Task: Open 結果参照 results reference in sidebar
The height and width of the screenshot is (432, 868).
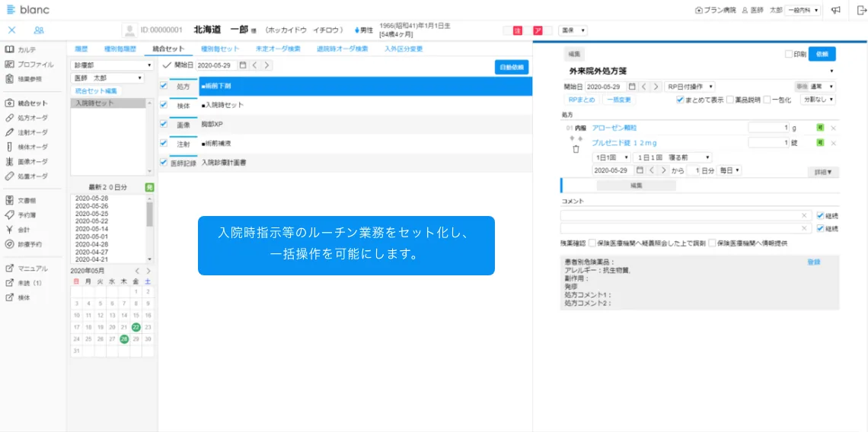Action: click(x=25, y=78)
